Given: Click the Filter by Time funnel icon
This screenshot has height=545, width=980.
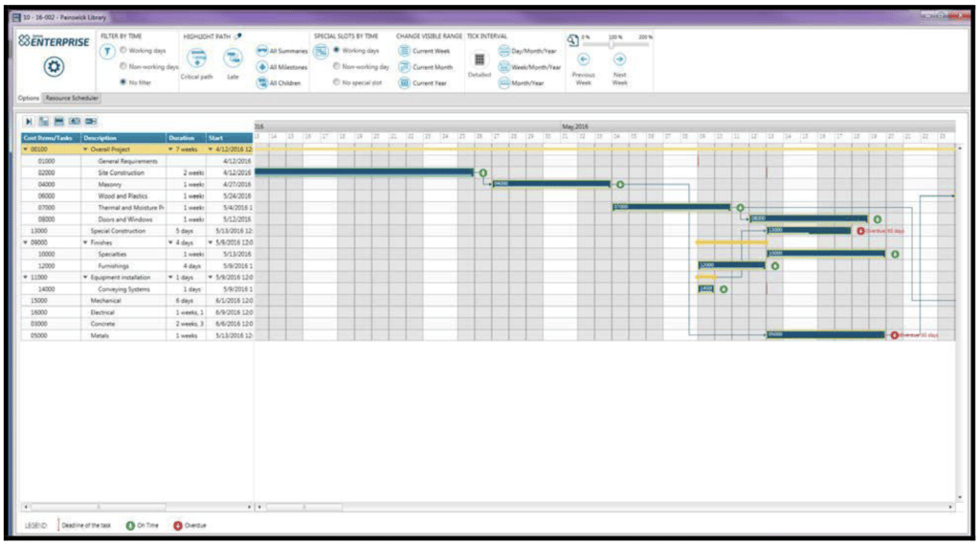Looking at the screenshot, I should tap(107, 52).
